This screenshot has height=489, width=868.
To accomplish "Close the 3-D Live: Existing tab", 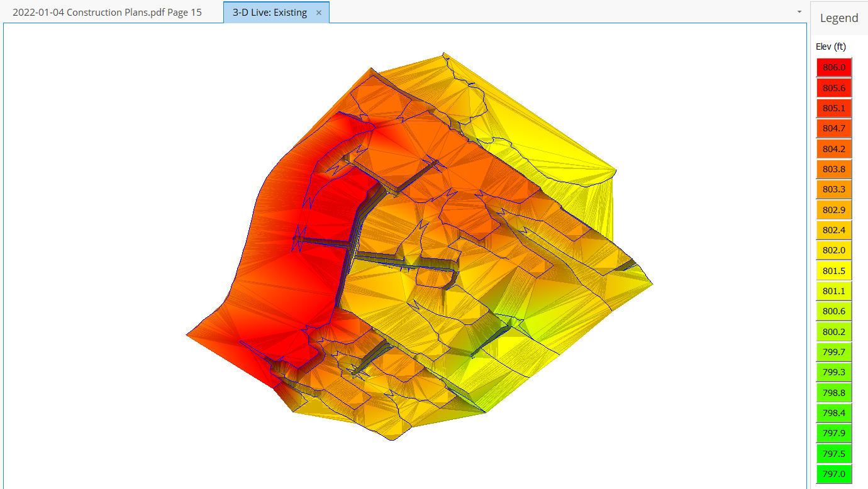I will pyautogui.click(x=319, y=13).
